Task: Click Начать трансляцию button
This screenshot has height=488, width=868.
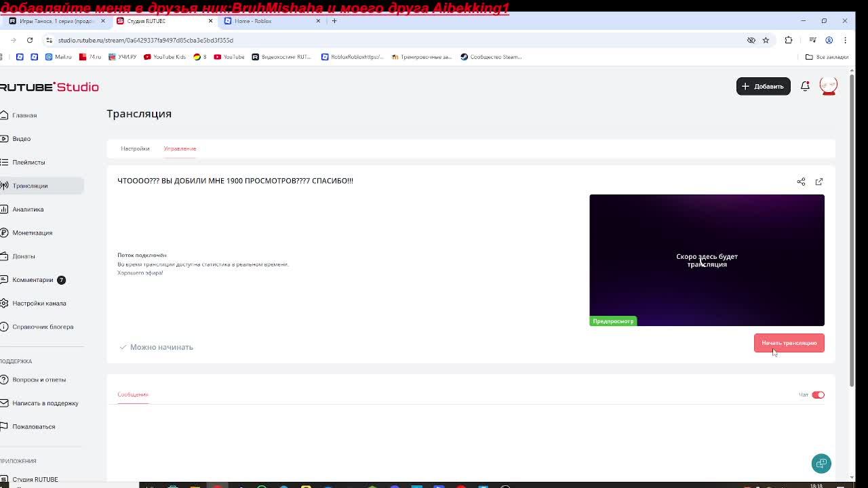Action: [789, 343]
